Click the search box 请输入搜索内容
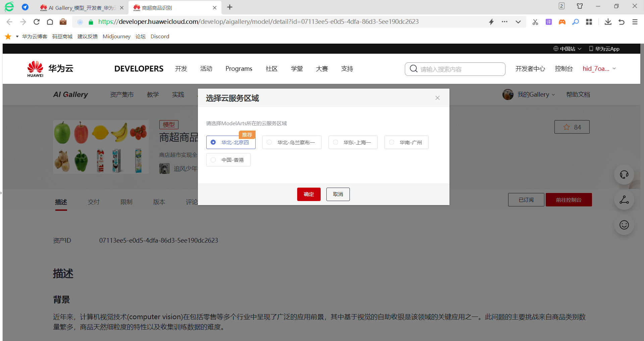644x341 pixels. (455, 69)
